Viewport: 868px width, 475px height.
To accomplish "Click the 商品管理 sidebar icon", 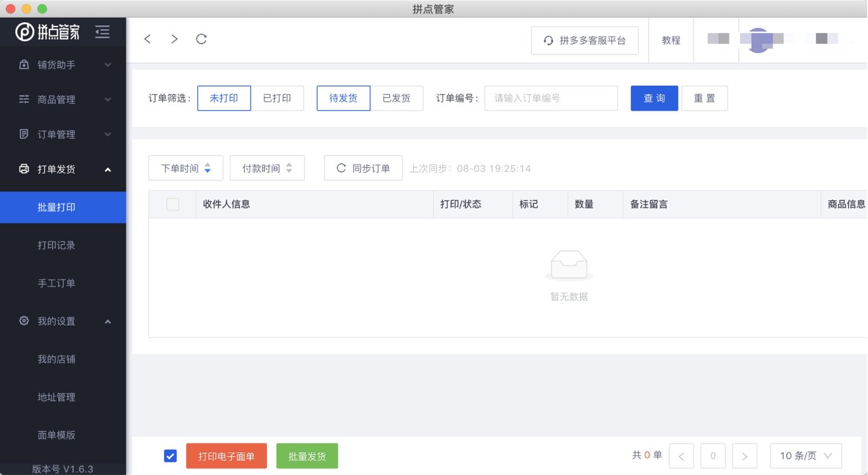I will [23, 99].
